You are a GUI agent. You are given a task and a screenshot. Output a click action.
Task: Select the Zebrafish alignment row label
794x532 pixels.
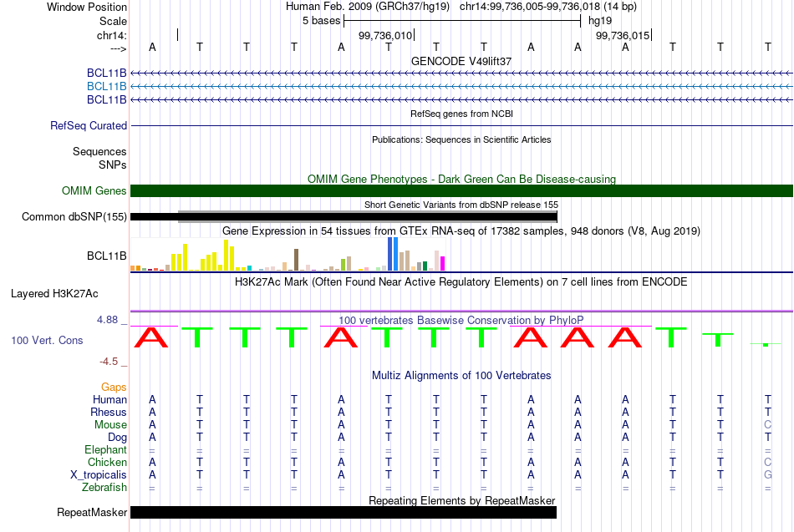coord(104,488)
